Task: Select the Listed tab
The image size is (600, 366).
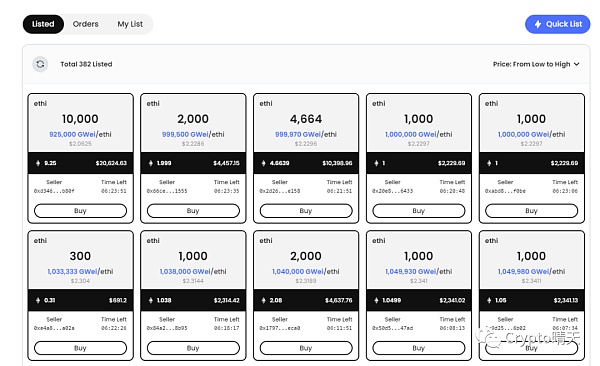Action: 43,24
